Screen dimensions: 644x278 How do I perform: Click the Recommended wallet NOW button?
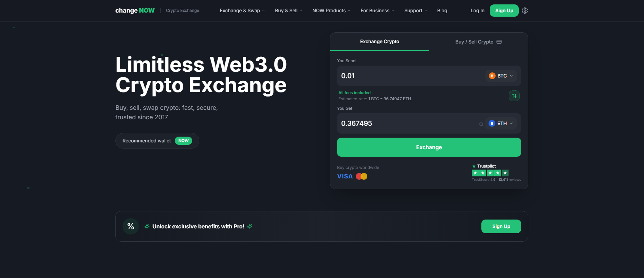click(157, 141)
